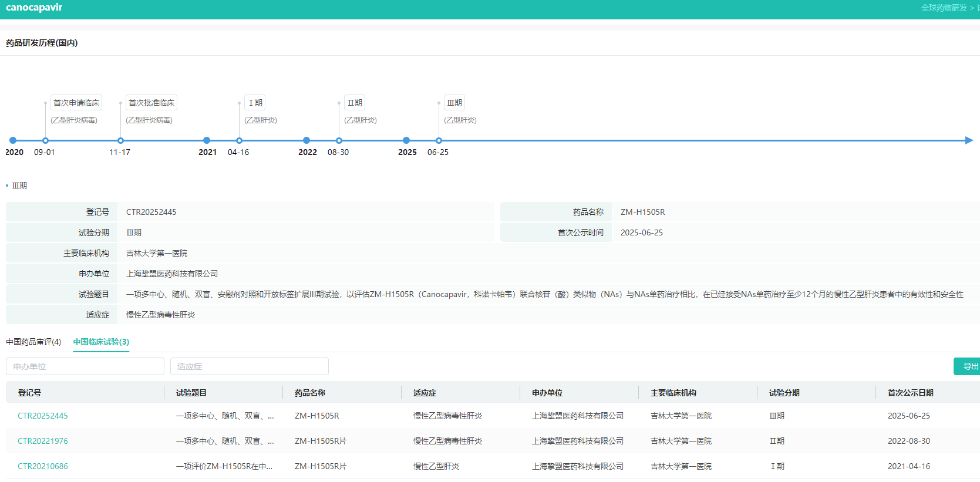Select the 中国临床试验(3) tab
Screen dimensions: 980x482
click(x=101, y=342)
